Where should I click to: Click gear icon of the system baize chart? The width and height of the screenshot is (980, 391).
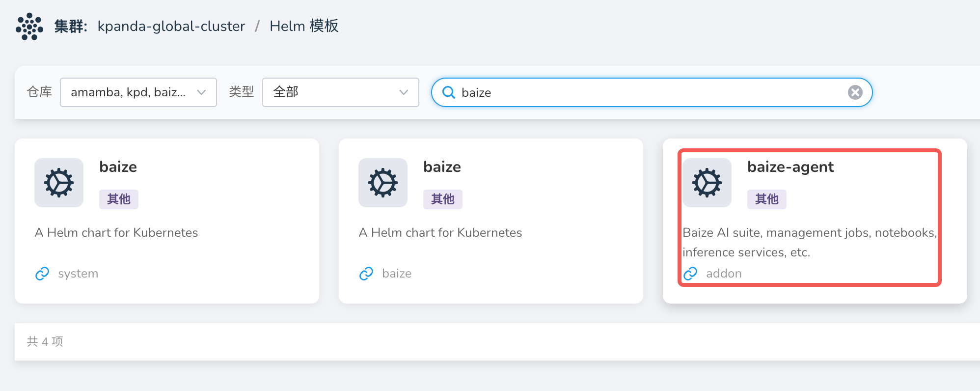point(59,183)
